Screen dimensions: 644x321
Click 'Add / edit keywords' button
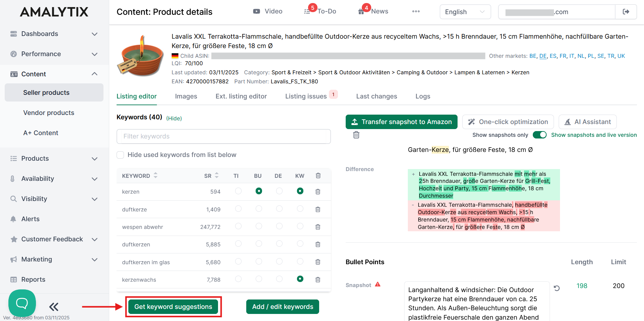coord(283,307)
